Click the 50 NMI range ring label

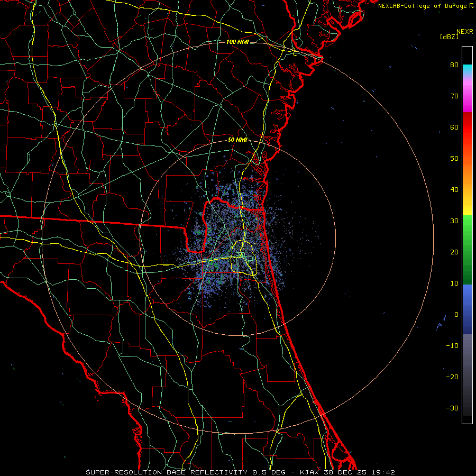237,140
